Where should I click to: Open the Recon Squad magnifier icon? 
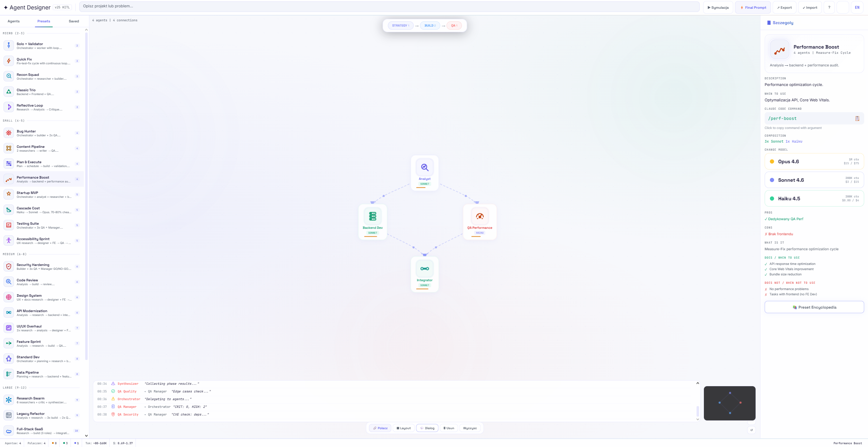(9, 76)
